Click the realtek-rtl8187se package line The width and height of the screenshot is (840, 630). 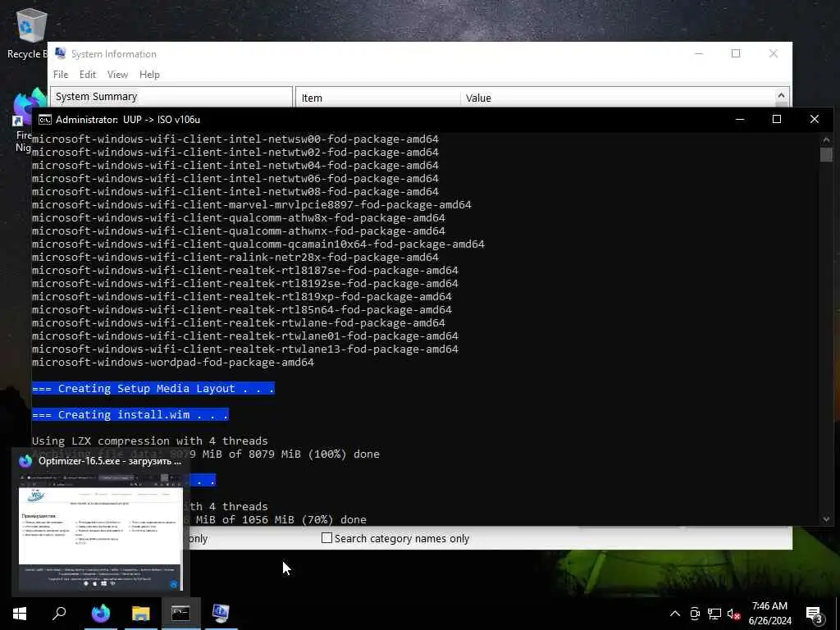click(245, 271)
